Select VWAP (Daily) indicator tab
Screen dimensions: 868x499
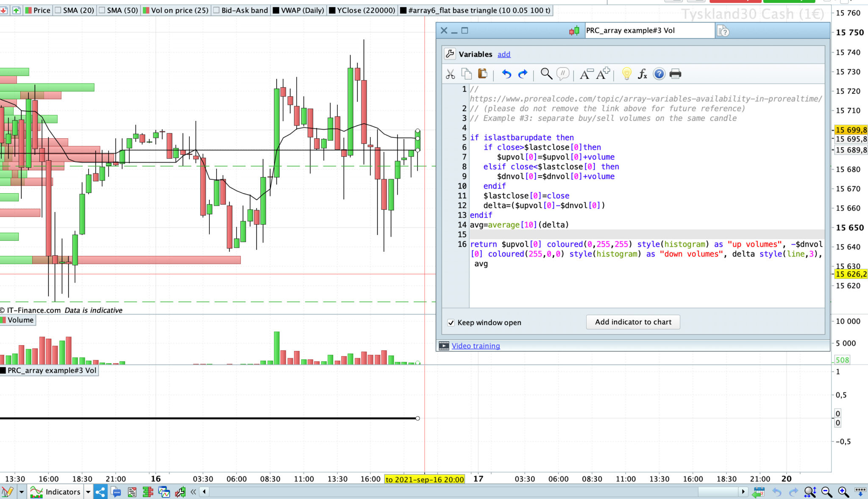click(x=298, y=10)
